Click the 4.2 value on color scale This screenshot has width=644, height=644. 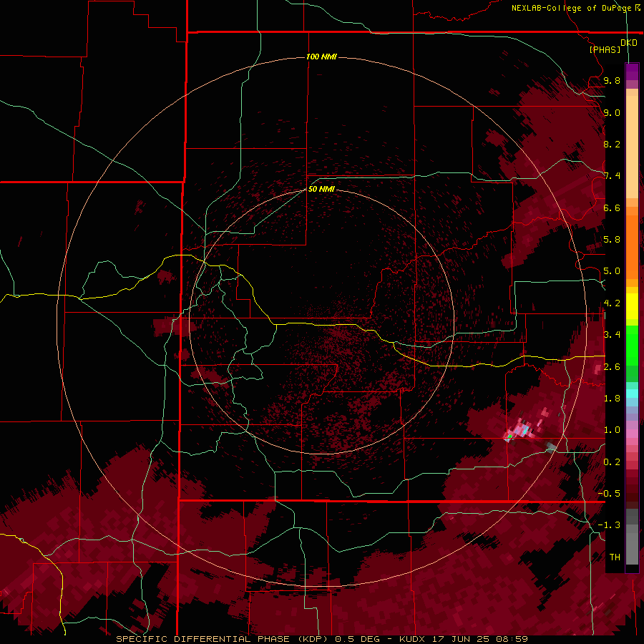coord(612,303)
